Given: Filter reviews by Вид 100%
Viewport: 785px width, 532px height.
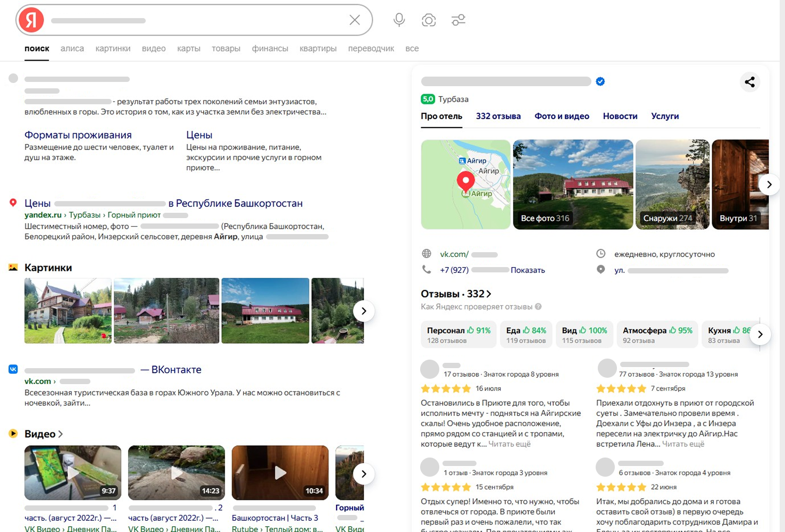Looking at the screenshot, I should [584, 335].
